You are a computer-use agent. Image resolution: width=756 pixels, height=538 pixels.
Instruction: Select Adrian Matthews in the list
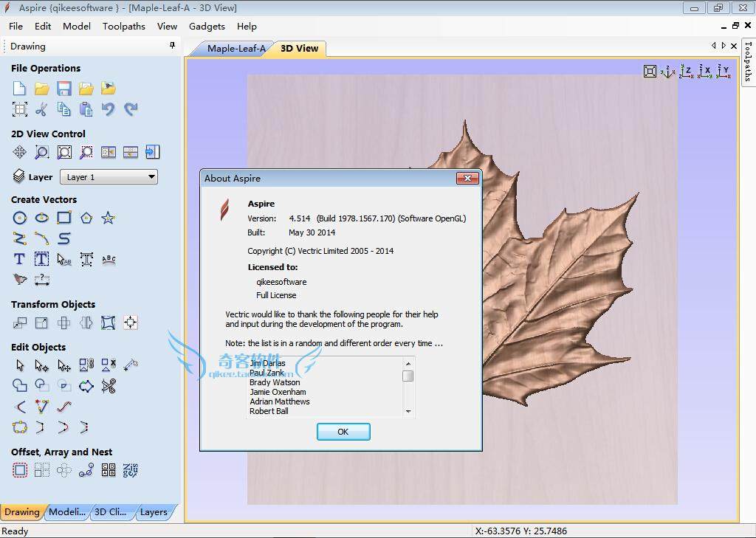(280, 401)
